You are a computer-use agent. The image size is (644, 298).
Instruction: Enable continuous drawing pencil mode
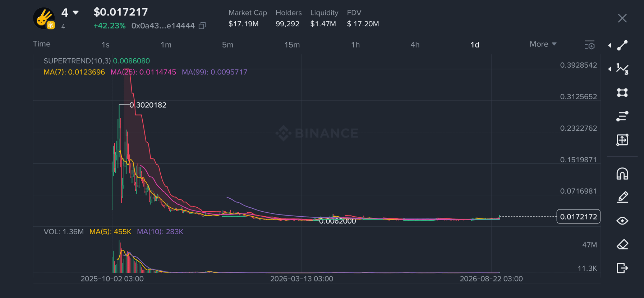point(622,197)
